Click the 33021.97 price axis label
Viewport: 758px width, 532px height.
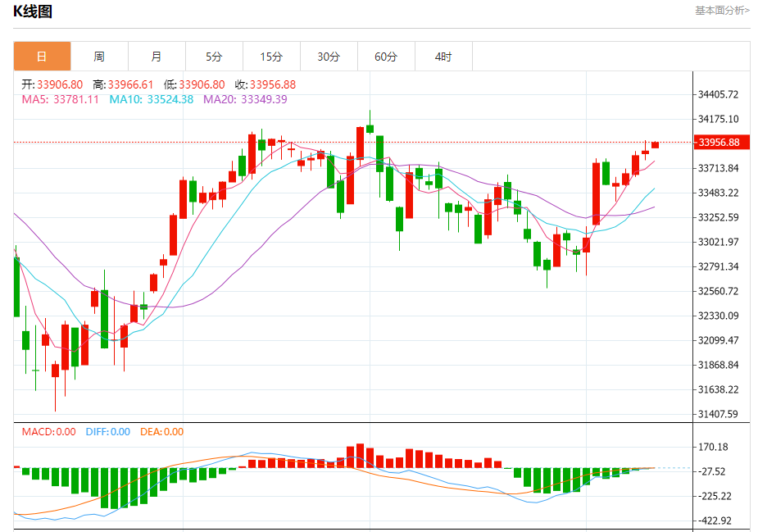click(x=719, y=242)
